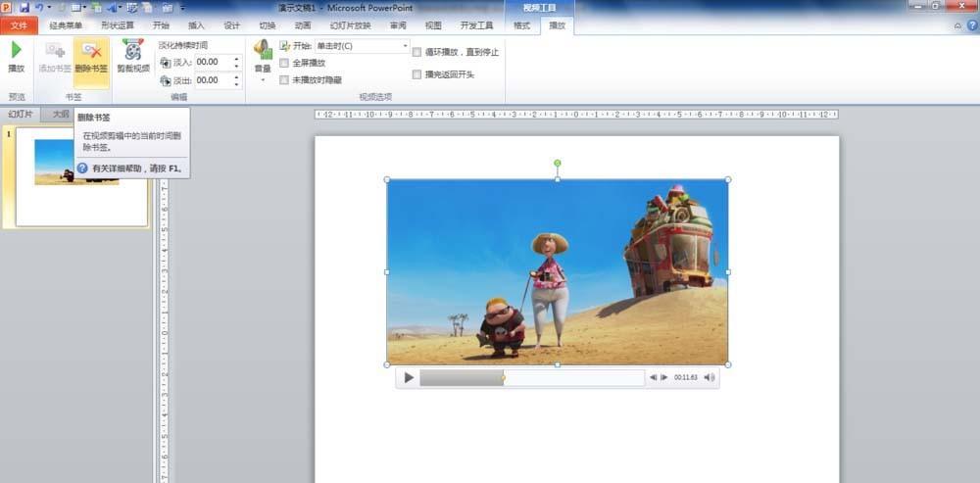Select slide 1 thumbnail in the panel
The width and height of the screenshot is (980, 483).
point(81,176)
